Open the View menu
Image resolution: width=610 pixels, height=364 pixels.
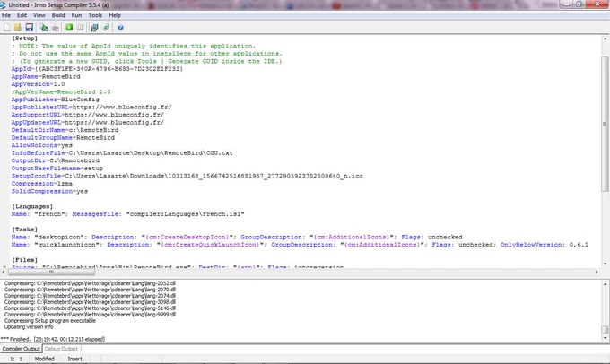(x=39, y=15)
